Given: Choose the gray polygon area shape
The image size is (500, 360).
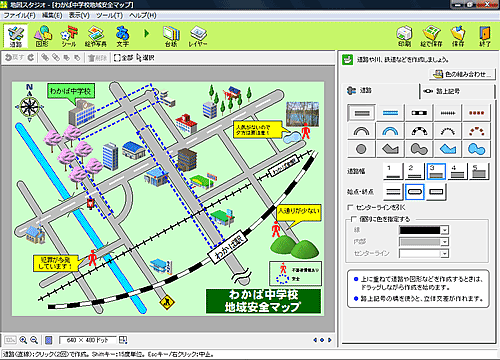Looking at the screenshot, I should point(390,149).
